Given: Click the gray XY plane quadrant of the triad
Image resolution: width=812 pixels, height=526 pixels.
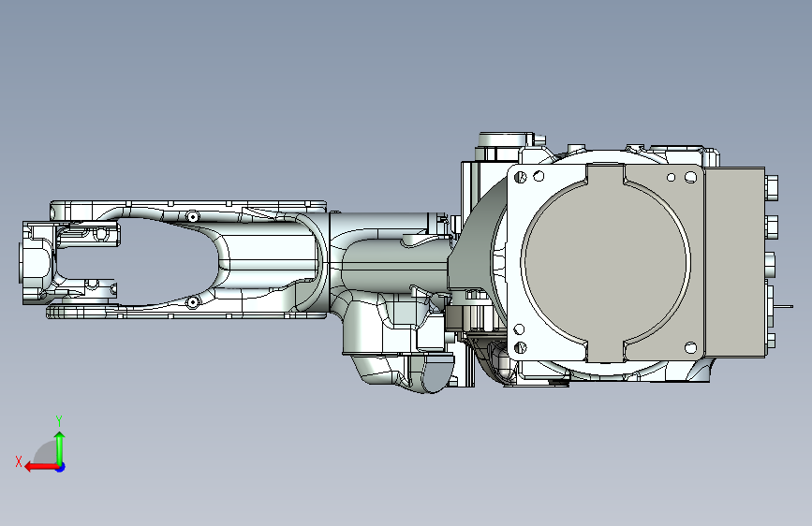Looking at the screenshot, I should pyautogui.click(x=47, y=454).
